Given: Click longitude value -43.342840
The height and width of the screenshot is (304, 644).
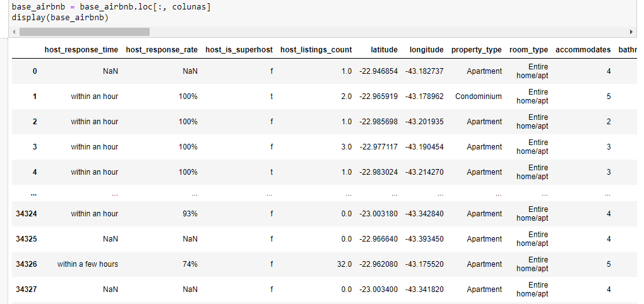Looking at the screenshot, I should tap(424, 214).
